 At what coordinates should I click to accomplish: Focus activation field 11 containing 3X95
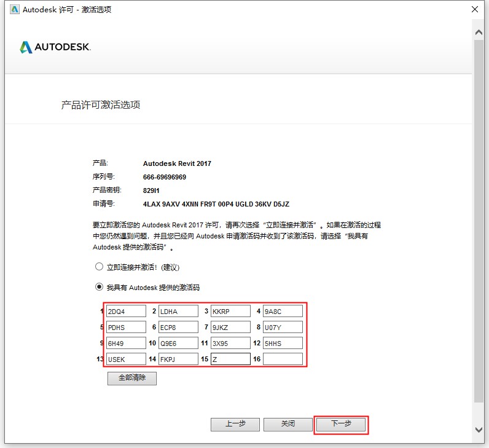[x=230, y=344]
